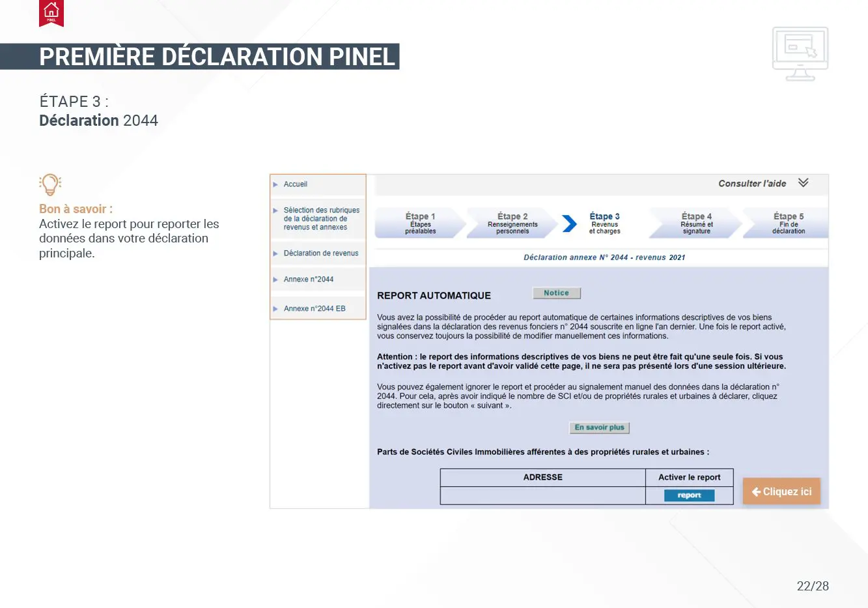Open Accueil in the sidebar
Image resolution: width=868 pixels, height=608 pixels.
295,184
